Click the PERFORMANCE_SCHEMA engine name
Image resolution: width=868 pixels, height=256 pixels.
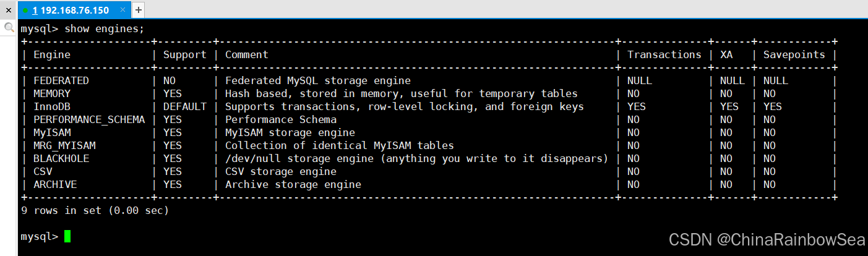(88, 119)
